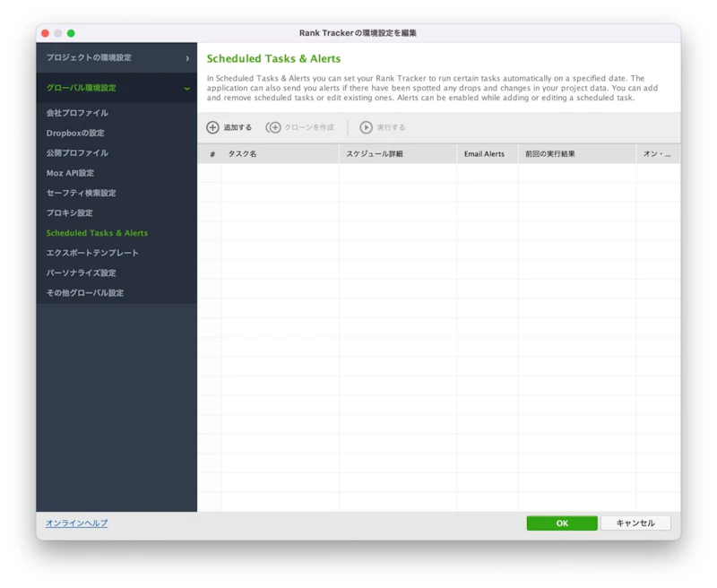Select Dropboxの設定 in sidebar
Image resolution: width=717 pixels, height=588 pixels.
click(x=75, y=134)
